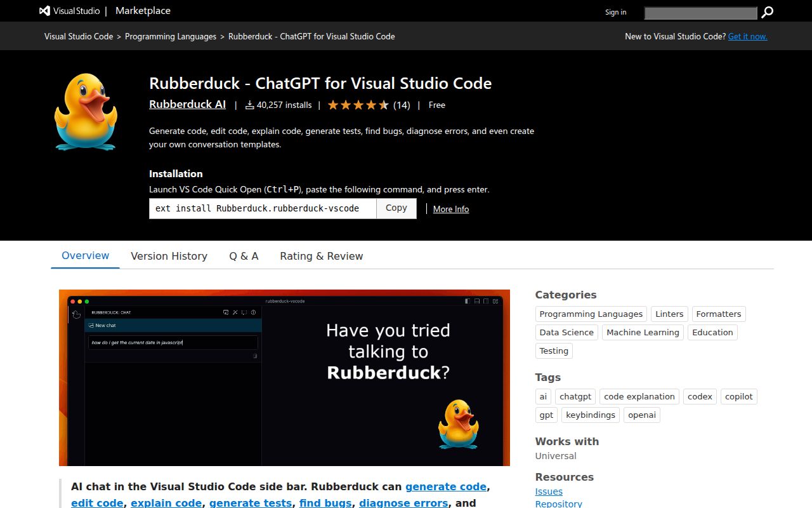
Task: Select the Data Science category
Action: (x=566, y=332)
